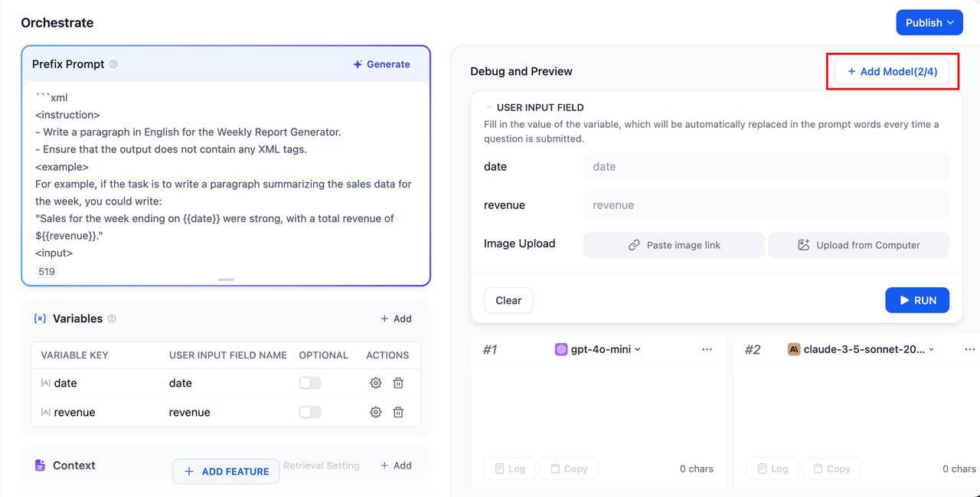
Task: Click the RUN button
Action: [917, 300]
